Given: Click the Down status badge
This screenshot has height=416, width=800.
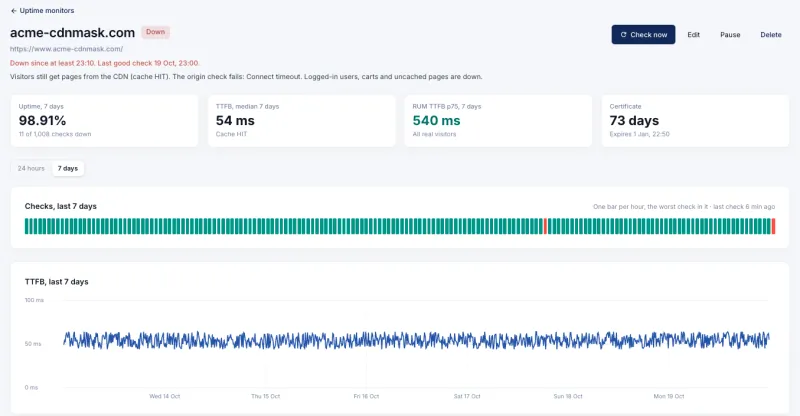Looking at the screenshot, I should point(156,32).
